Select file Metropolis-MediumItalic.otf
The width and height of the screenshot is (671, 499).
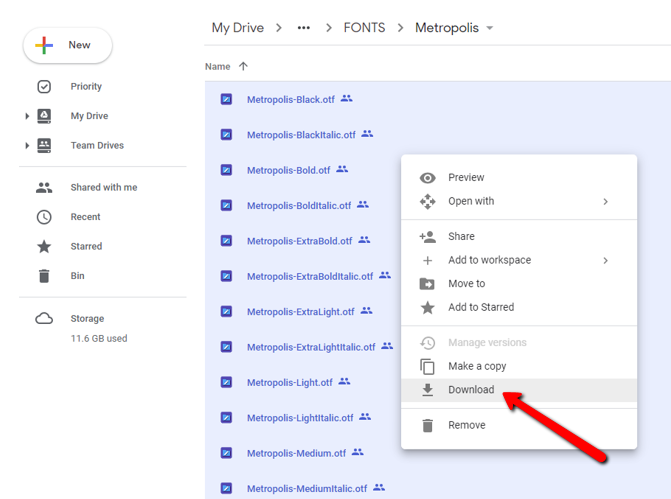307,489
